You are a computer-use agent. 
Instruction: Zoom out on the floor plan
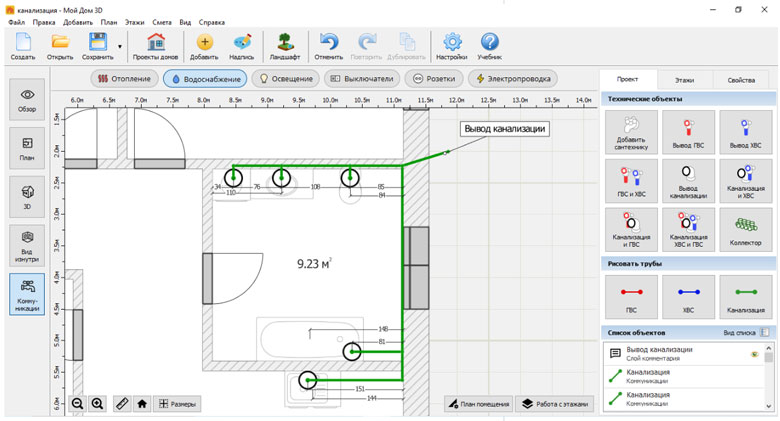78,404
